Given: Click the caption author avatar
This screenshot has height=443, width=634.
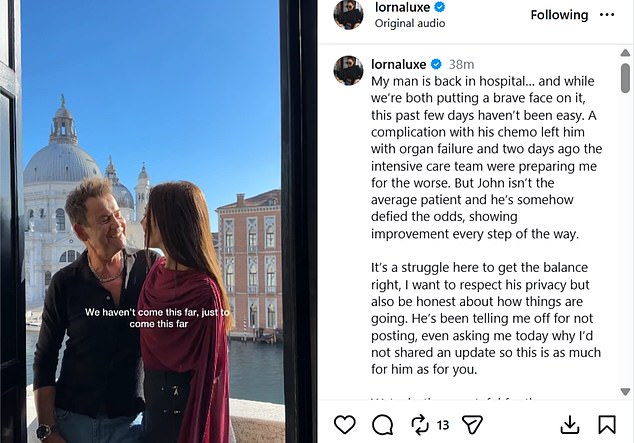Looking at the screenshot, I should [348, 70].
